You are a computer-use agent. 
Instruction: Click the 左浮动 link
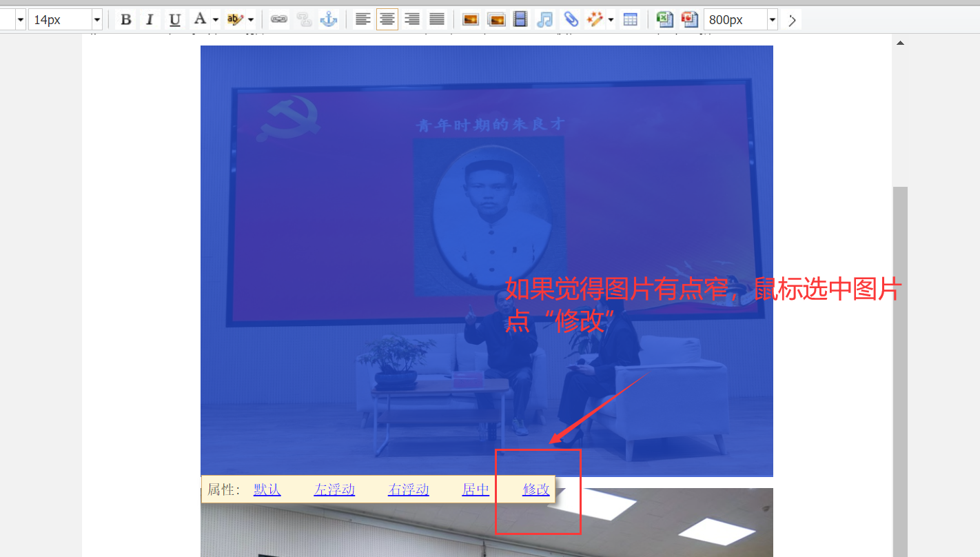coord(334,489)
